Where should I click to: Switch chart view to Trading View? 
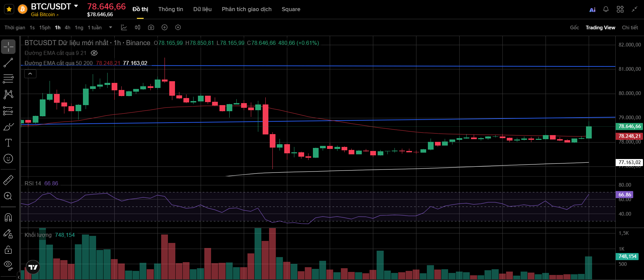(600, 28)
